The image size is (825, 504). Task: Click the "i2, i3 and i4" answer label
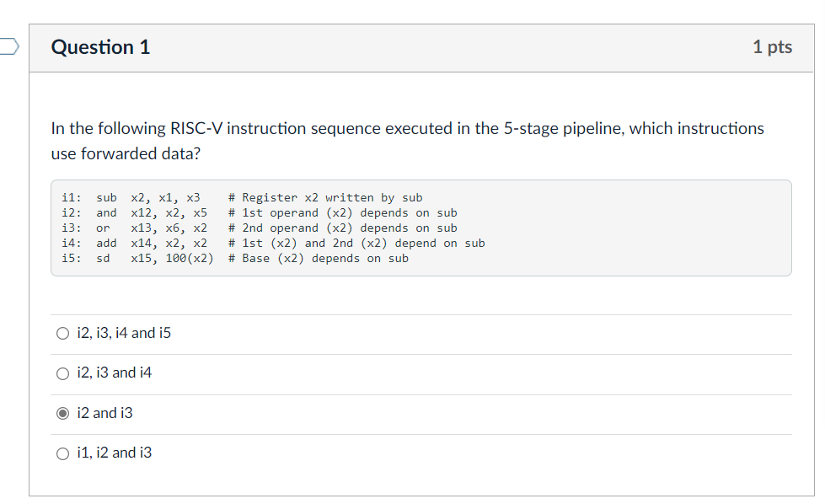pyautogui.click(x=115, y=373)
